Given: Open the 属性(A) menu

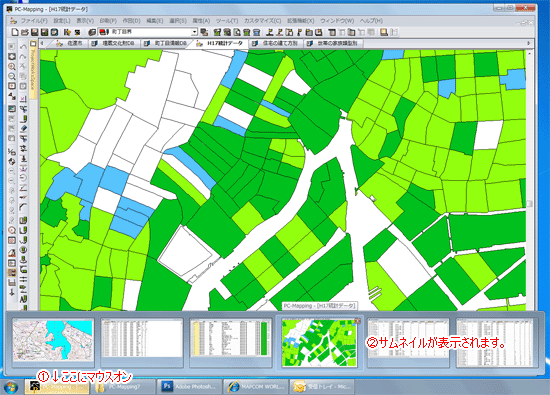Looking at the screenshot, I should pos(201,21).
